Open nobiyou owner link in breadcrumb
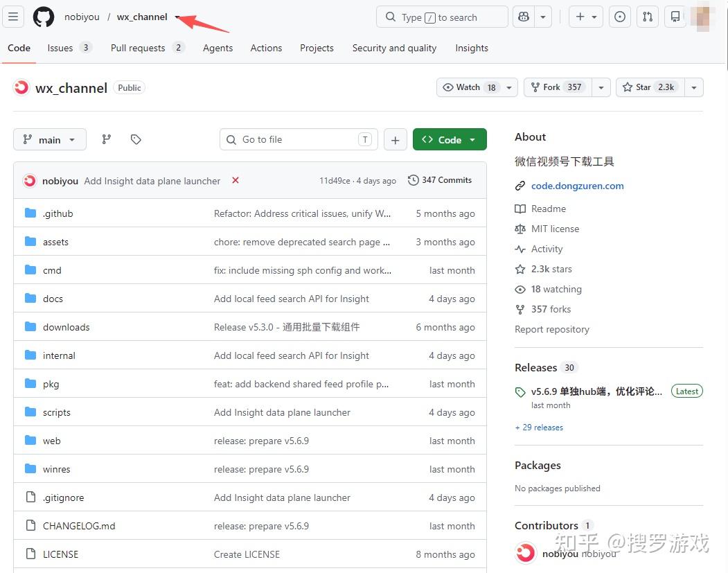Screen dimensions: 728x573 tap(82, 17)
